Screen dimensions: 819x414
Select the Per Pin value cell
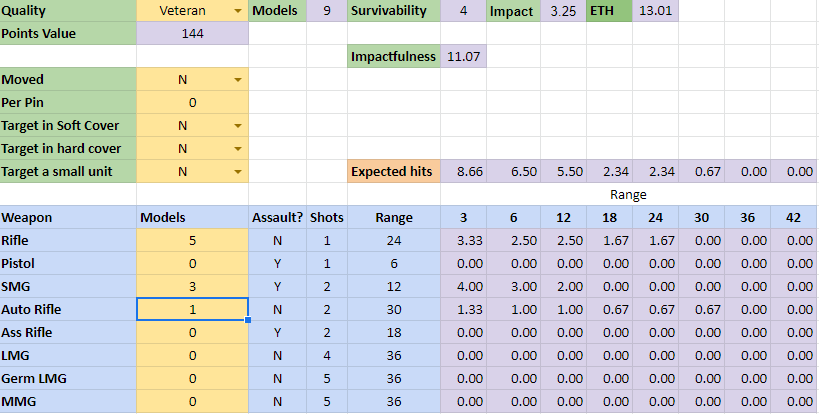[x=191, y=102]
